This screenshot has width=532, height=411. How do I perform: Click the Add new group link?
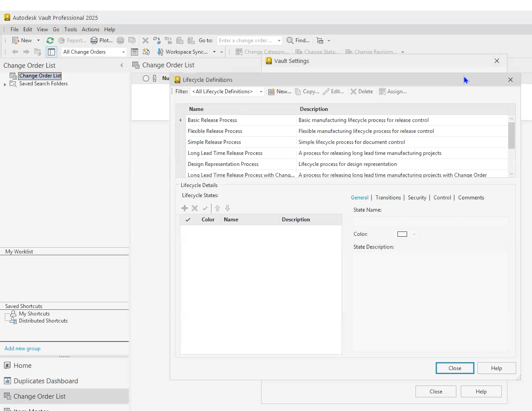point(22,349)
